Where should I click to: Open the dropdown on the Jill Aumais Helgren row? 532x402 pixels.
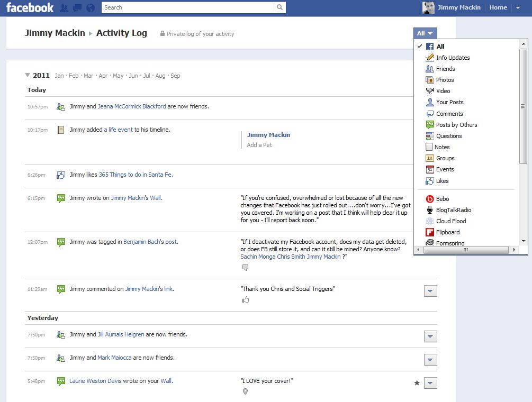point(430,336)
